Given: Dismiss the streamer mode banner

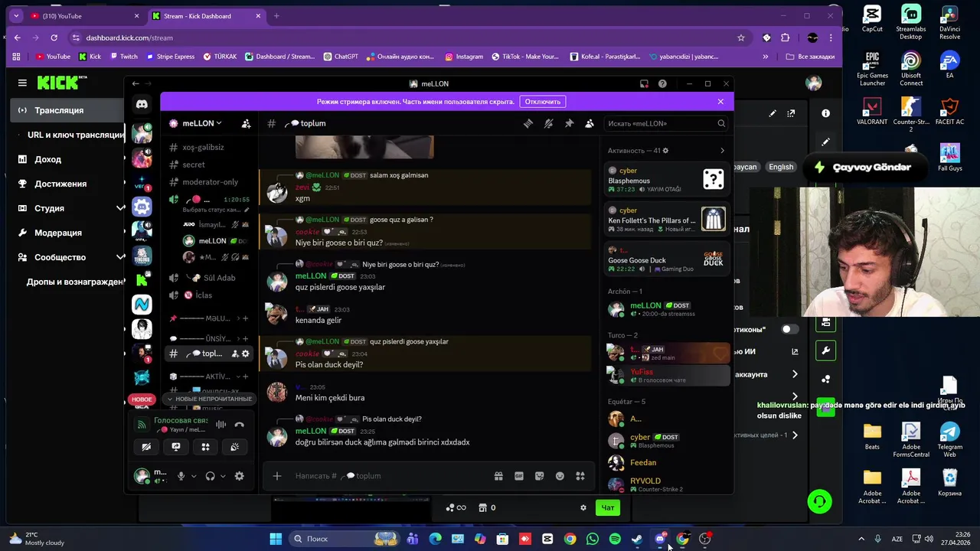Looking at the screenshot, I should point(720,102).
